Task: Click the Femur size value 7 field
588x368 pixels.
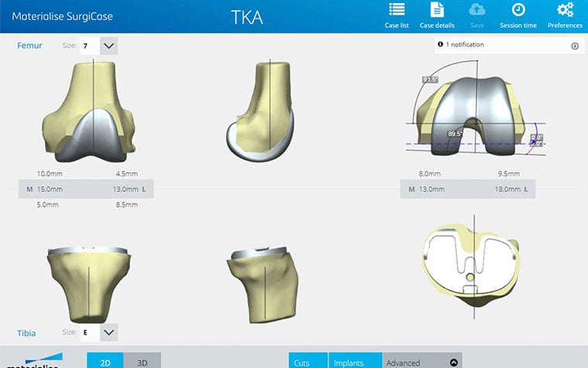Action: click(x=90, y=46)
